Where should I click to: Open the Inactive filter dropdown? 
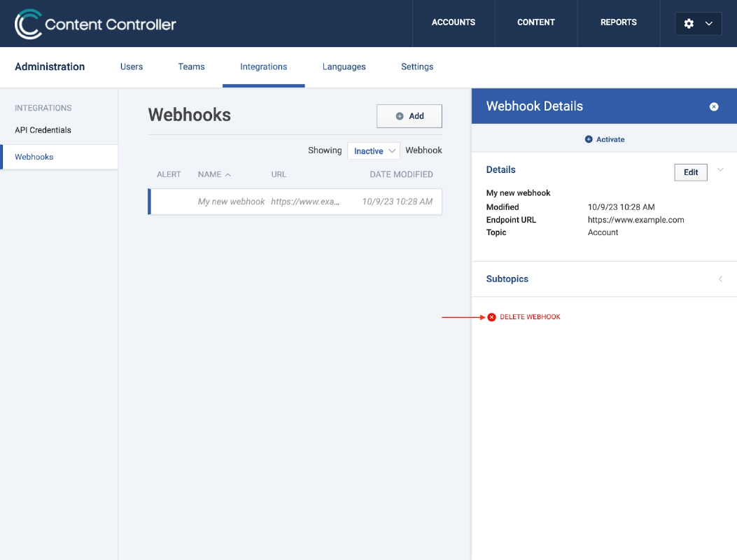[374, 151]
